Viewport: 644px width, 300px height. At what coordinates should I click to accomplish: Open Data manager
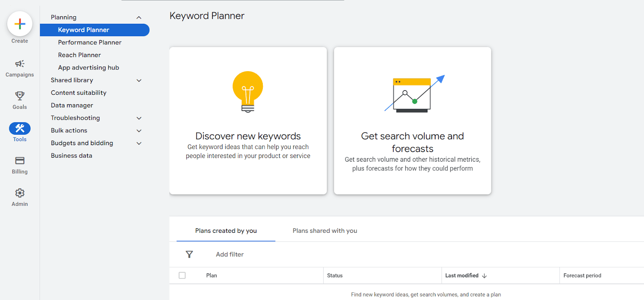click(72, 105)
